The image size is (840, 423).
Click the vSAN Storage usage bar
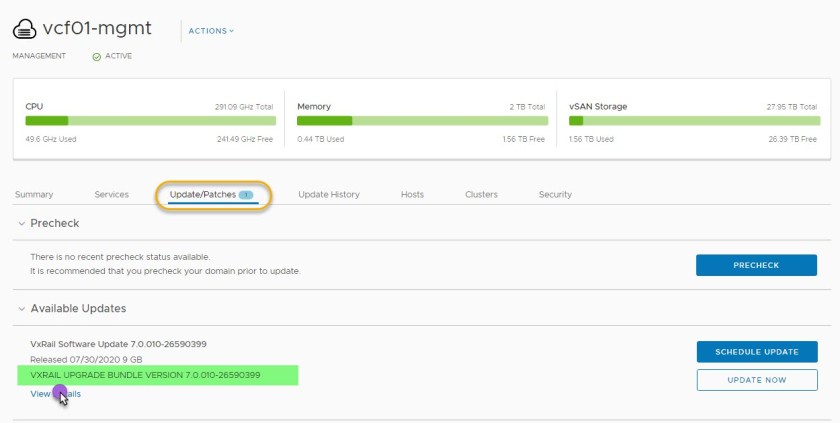coord(693,121)
